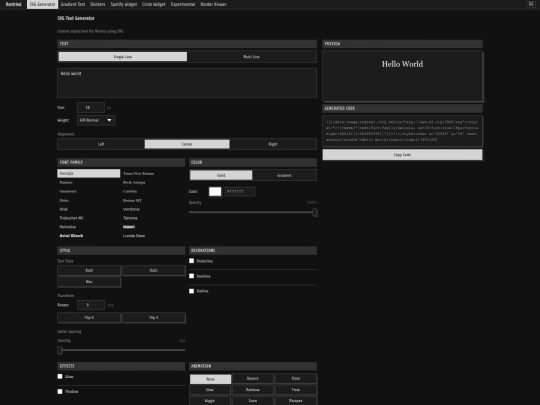Select the Rainbow animation

click(x=253, y=390)
